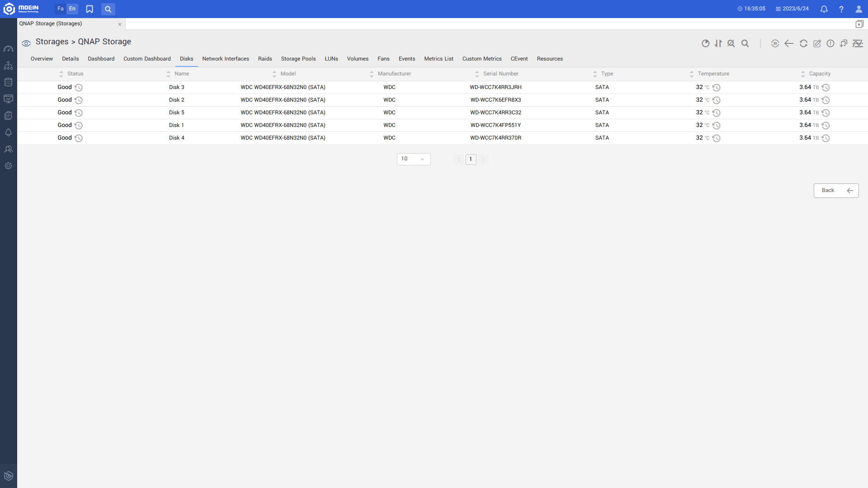
Task: View status history for Disk 3
Action: pyautogui.click(x=79, y=88)
